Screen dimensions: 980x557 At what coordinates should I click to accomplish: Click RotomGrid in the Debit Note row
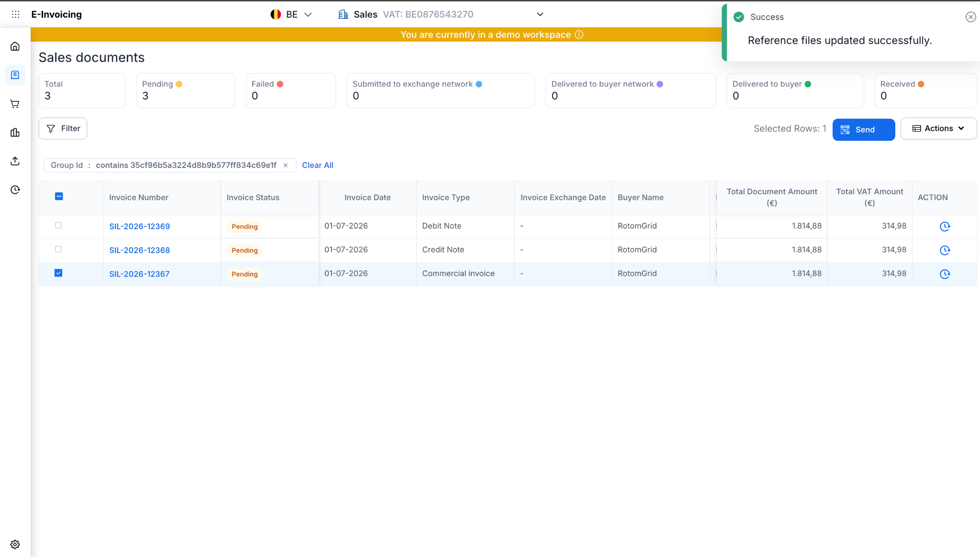coord(637,226)
